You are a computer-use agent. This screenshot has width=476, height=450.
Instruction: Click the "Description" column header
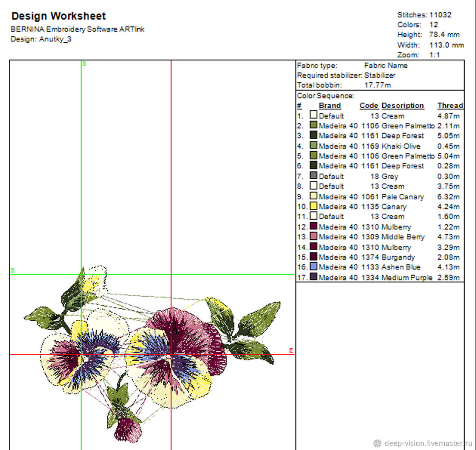click(403, 106)
